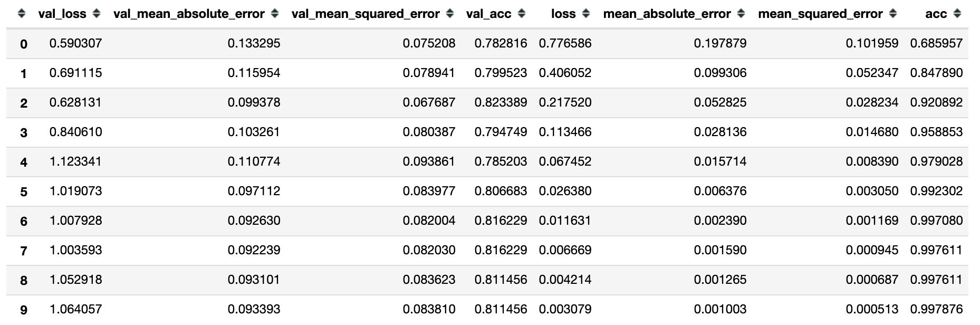The height and width of the screenshot is (325, 980).
Task: Sort by val_loss using its sort arrows
Action: point(96,14)
